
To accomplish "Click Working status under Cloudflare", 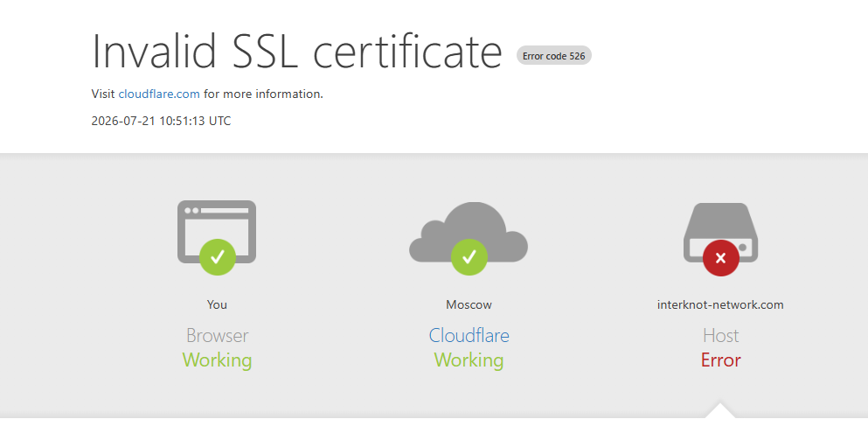I will pos(469,360).
